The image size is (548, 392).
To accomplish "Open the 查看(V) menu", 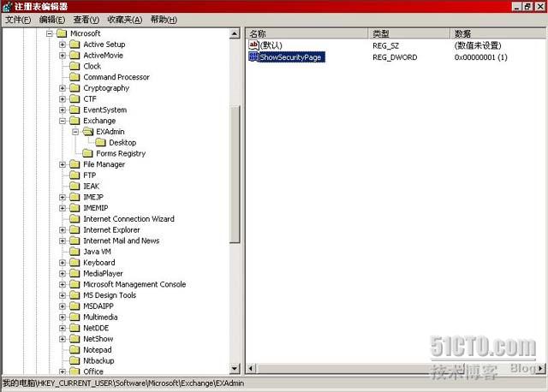I will pyautogui.click(x=86, y=20).
